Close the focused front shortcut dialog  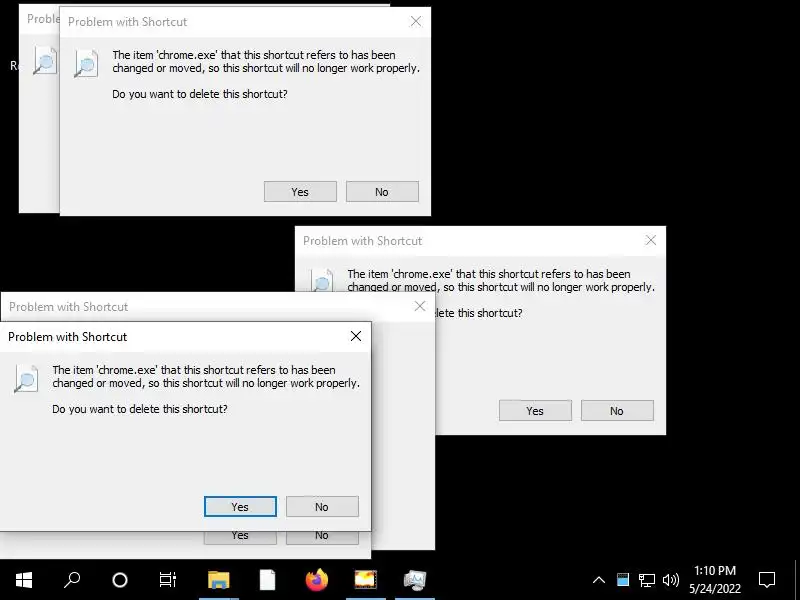[356, 336]
